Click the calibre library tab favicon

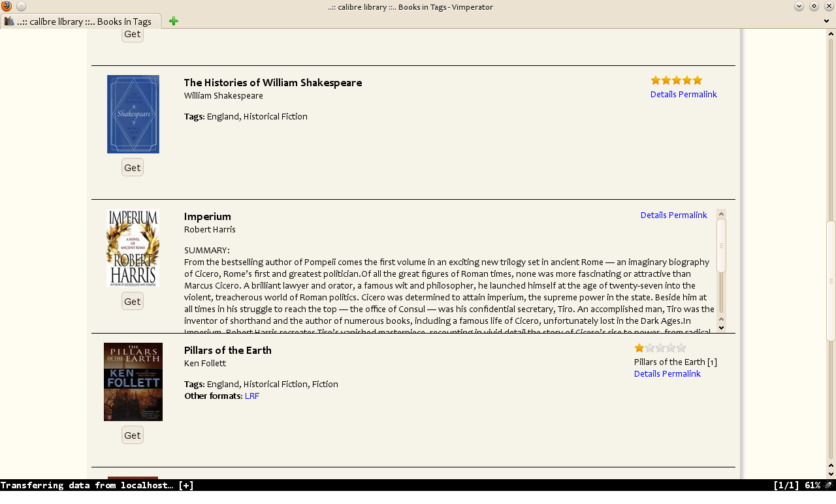(9, 21)
